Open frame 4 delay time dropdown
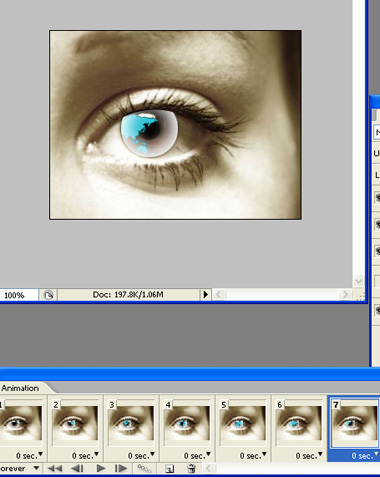This screenshot has width=380, height=477. click(x=198, y=455)
